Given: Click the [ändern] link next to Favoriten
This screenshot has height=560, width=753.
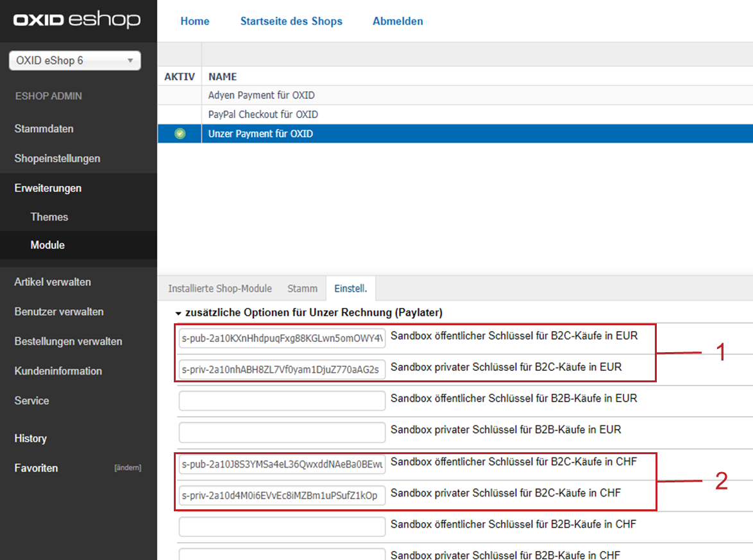Looking at the screenshot, I should tap(128, 468).
